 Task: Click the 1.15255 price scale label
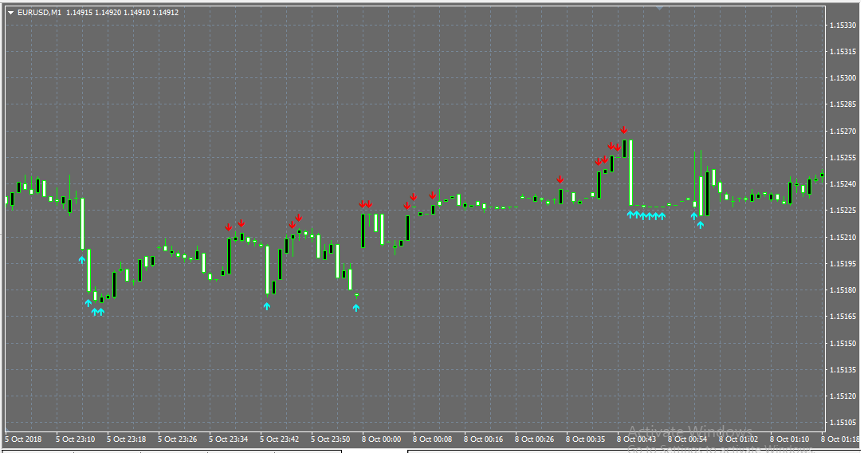(x=842, y=158)
